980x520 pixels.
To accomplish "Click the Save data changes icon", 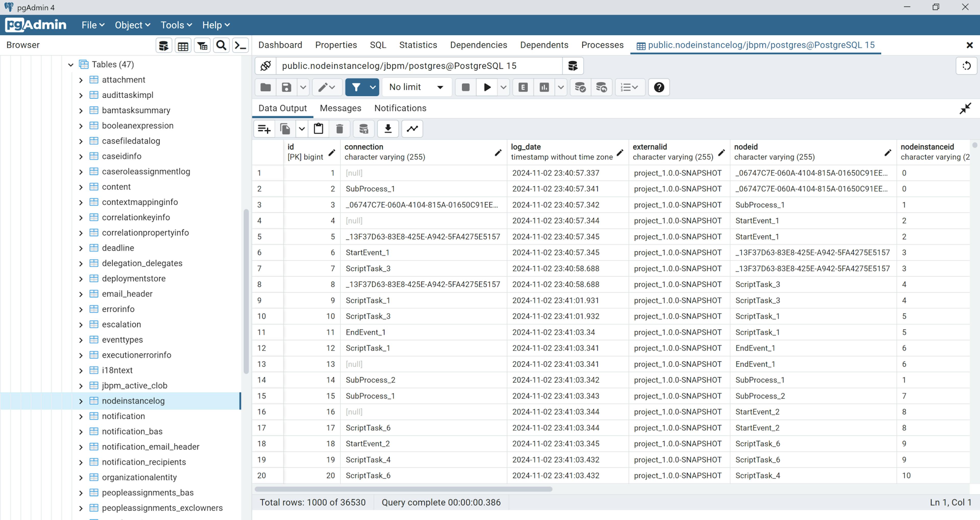I will tap(363, 129).
